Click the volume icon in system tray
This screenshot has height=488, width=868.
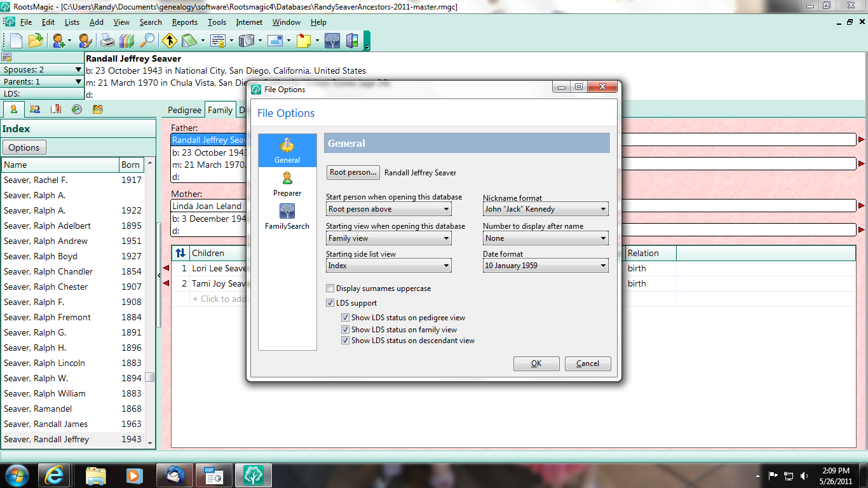click(x=805, y=475)
